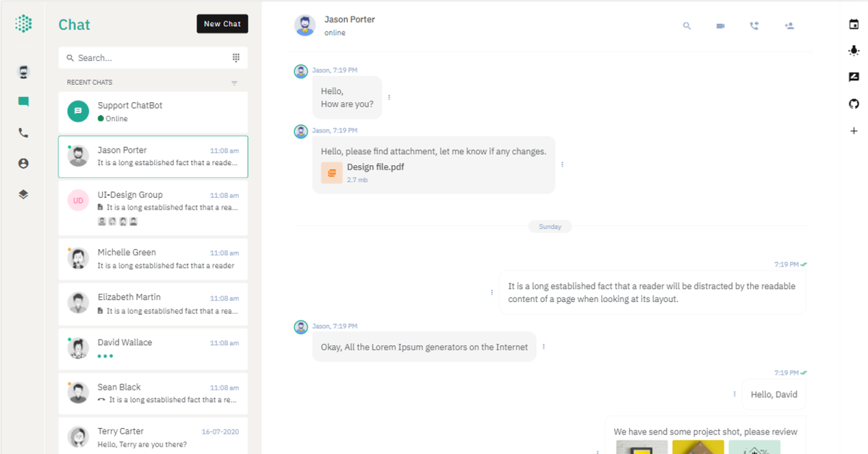Click the plus icon on right sidebar

[854, 131]
